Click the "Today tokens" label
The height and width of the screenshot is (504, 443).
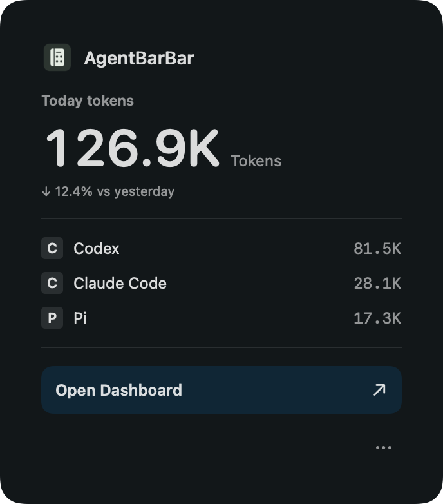(88, 101)
